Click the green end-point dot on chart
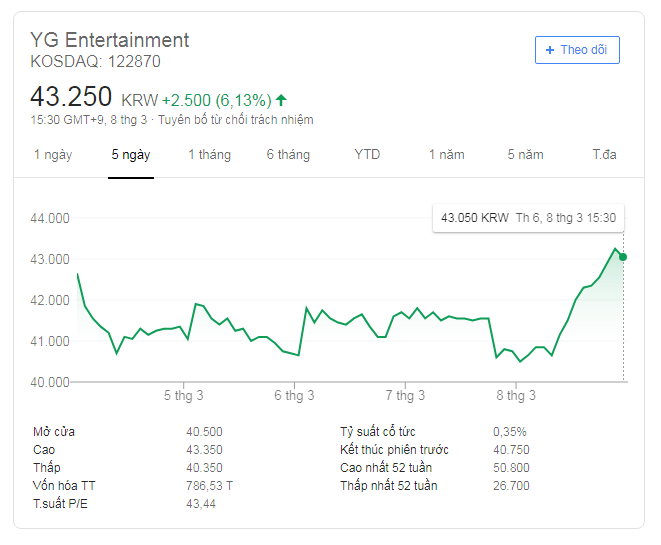Viewport: 661px width, 545px height. [624, 257]
